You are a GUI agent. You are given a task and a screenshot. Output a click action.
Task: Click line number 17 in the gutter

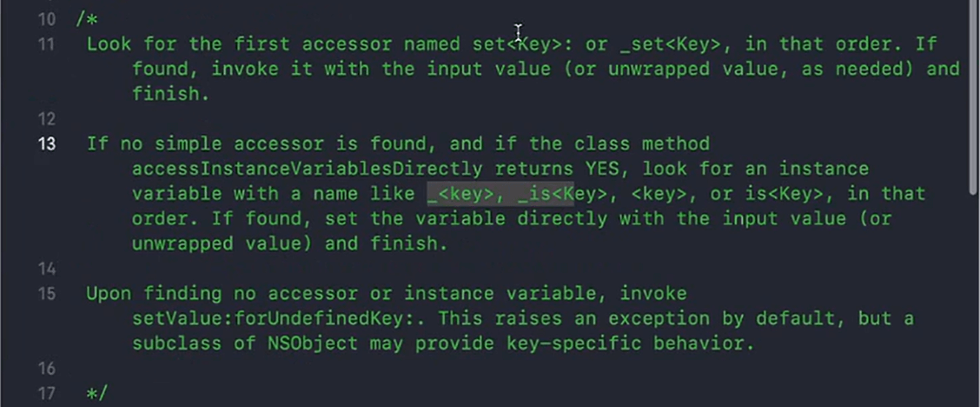point(46,394)
